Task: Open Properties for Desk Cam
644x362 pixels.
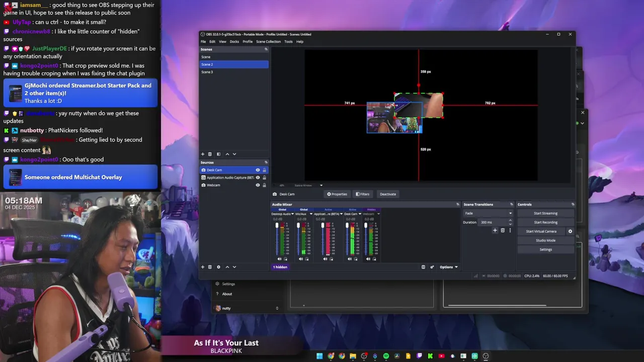Action: [337, 194]
